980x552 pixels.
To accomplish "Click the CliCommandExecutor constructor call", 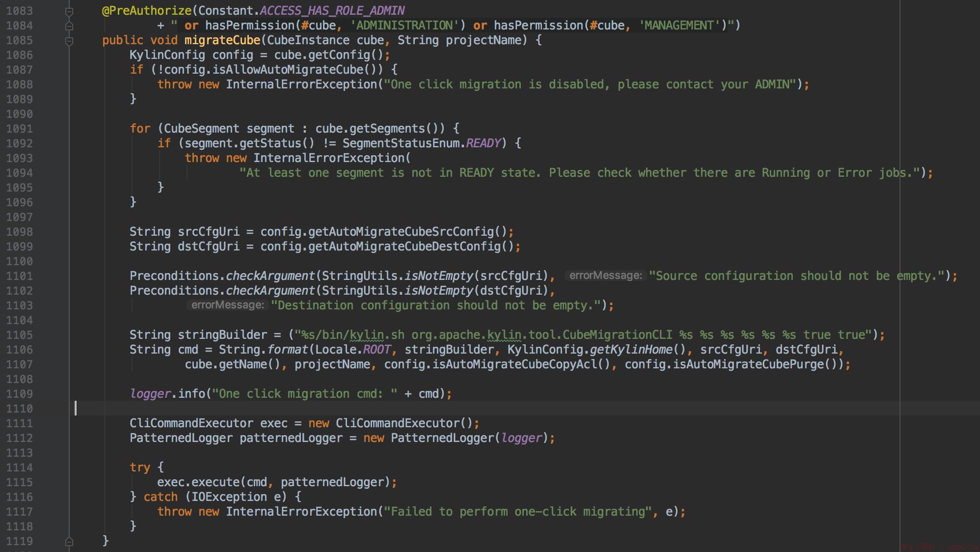I will tap(404, 423).
